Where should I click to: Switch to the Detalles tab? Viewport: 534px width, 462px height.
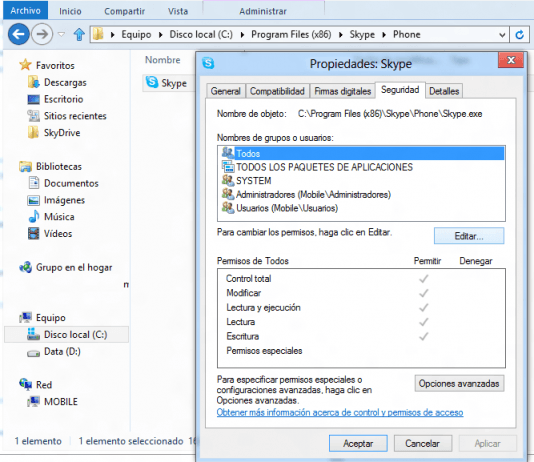[x=444, y=91]
